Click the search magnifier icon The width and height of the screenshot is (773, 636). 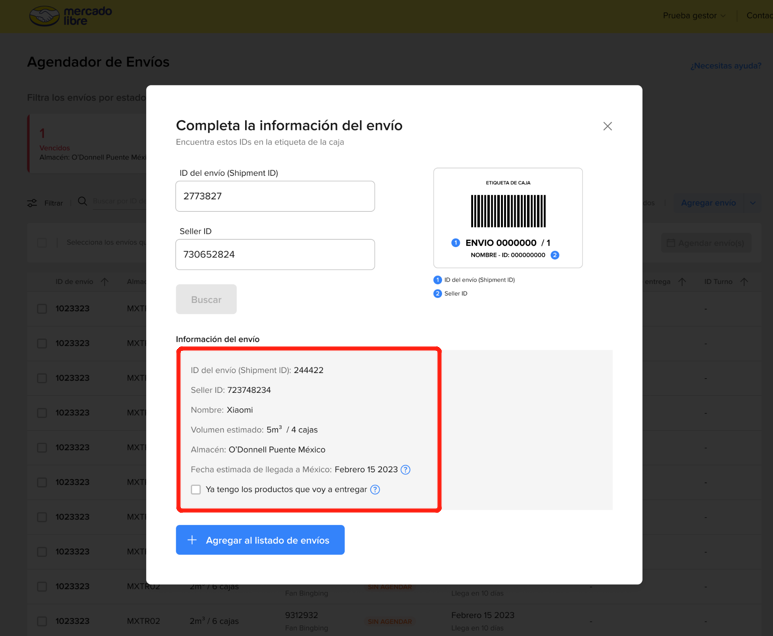[x=83, y=202]
